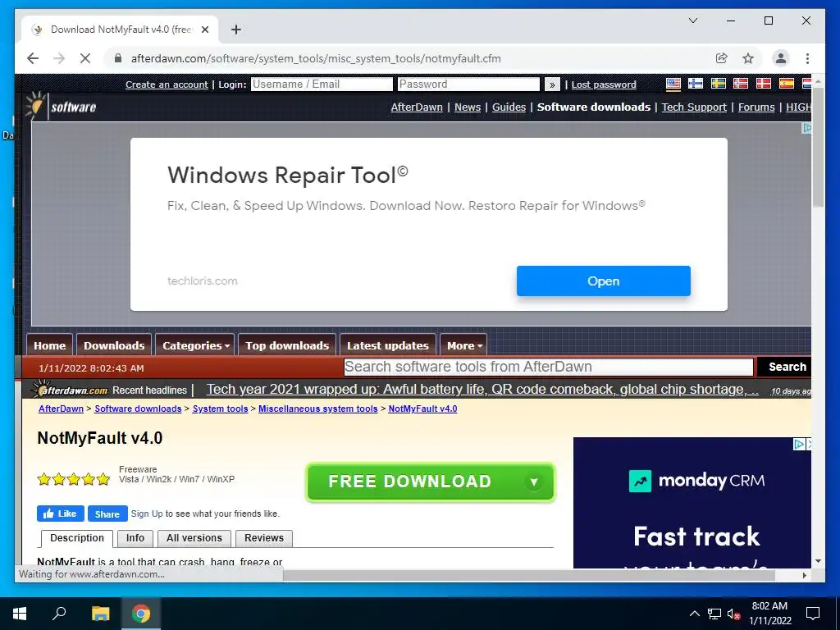Click the software search field
This screenshot has height=630, width=840.
pos(548,367)
